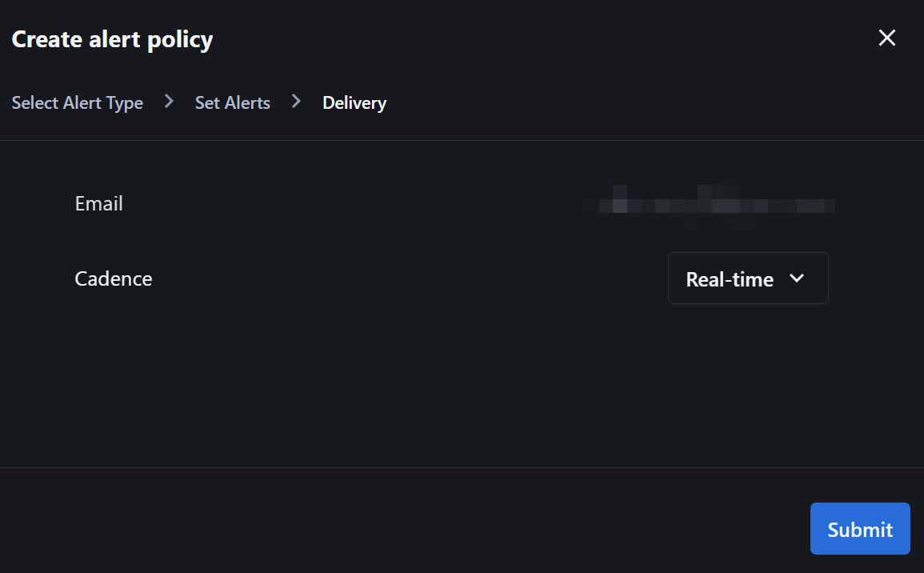The height and width of the screenshot is (573, 924).
Task: Open the Real-time cadence dropdown
Action: coord(748,278)
